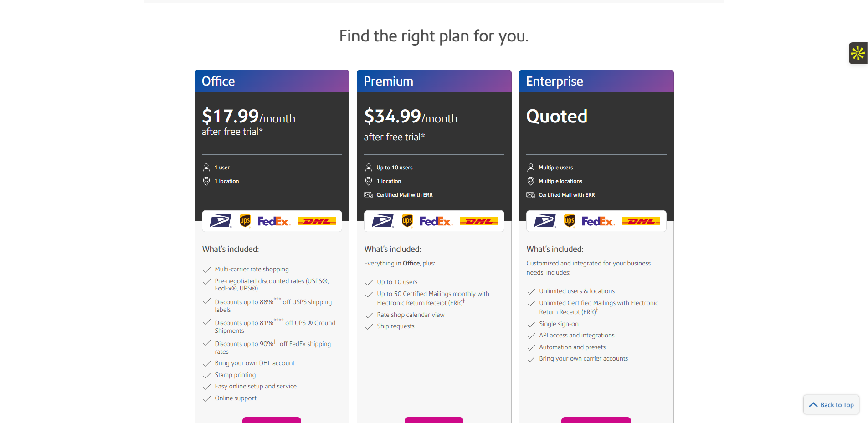The image size is (868, 423).
Task: Select the Office plan header
Action: click(272, 81)
